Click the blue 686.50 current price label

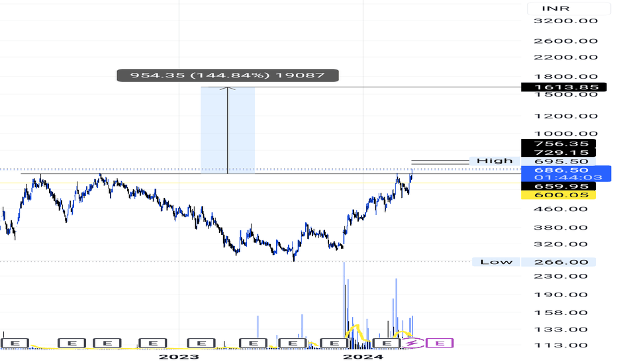(561, 170)
